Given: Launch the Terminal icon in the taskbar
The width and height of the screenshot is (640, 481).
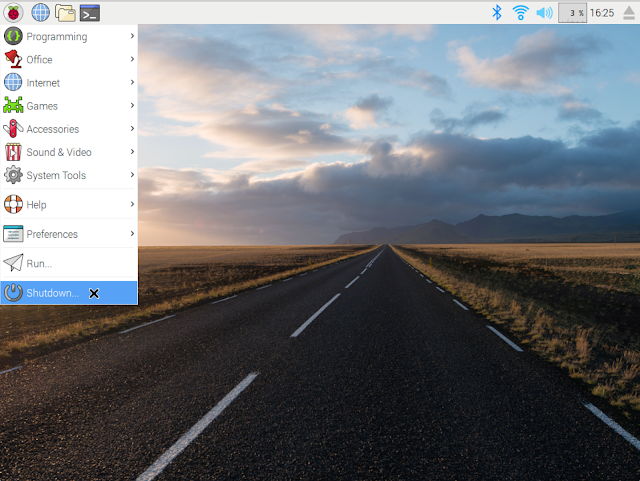Looking at the screenshot, I should click(x=90, y=13).
